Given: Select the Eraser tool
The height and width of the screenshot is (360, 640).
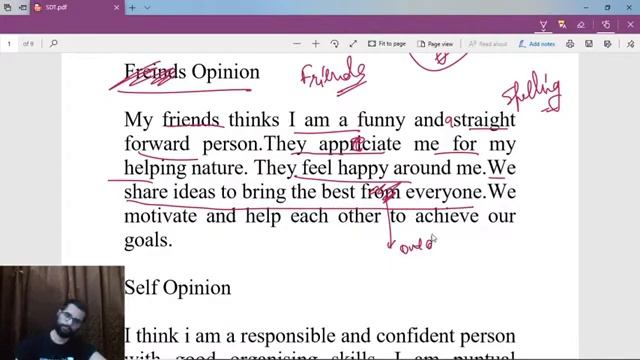Looking at the screenshot, I should 581,25.
